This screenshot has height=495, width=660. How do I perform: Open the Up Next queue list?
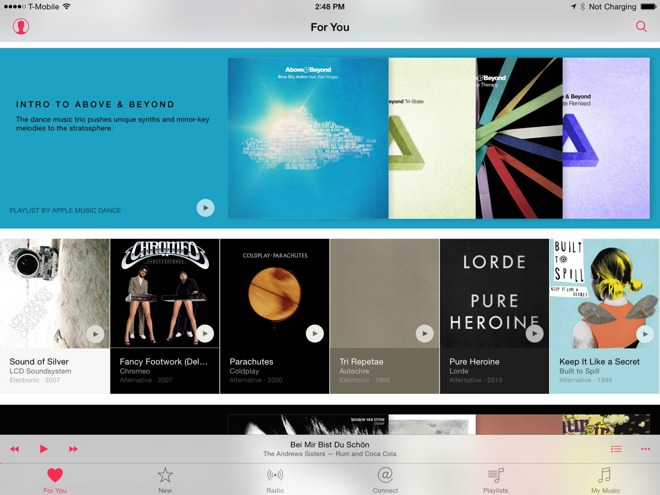(616, 449)
